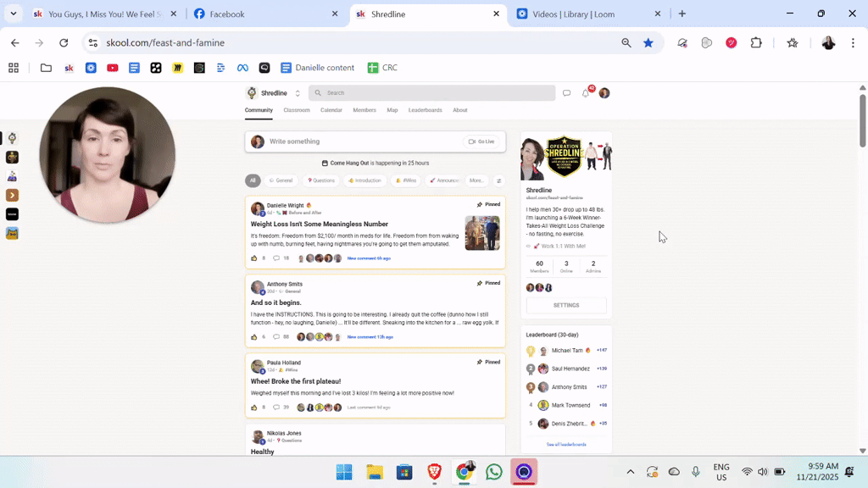Click the Go Live camera icon
868x488 pixels.
[472, 141]
